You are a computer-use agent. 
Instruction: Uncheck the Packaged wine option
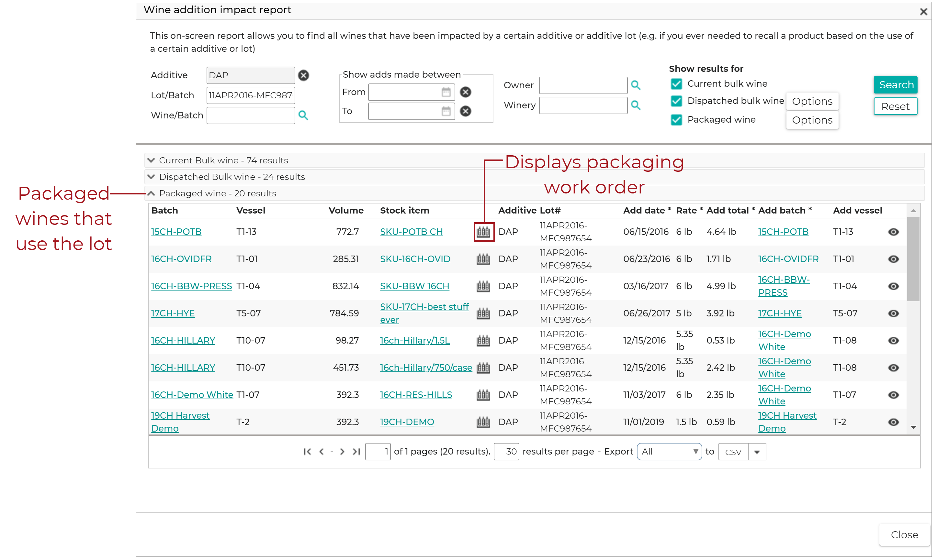coord(676,120)
